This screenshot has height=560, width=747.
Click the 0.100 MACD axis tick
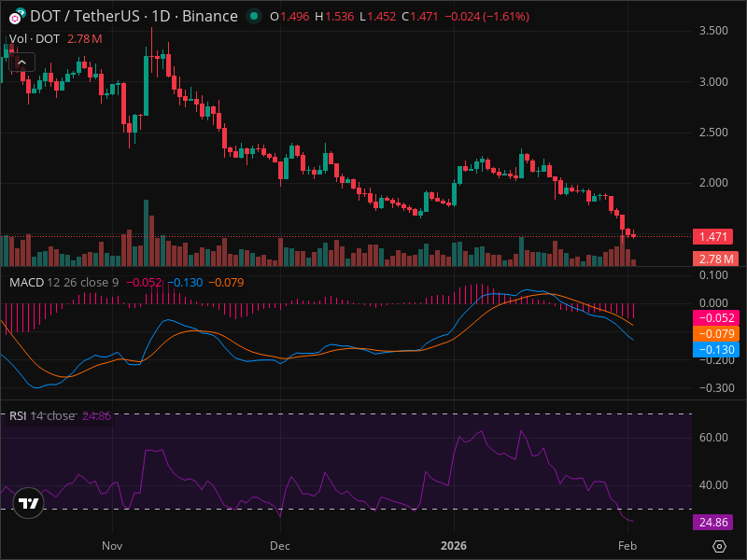click(713, 275)
